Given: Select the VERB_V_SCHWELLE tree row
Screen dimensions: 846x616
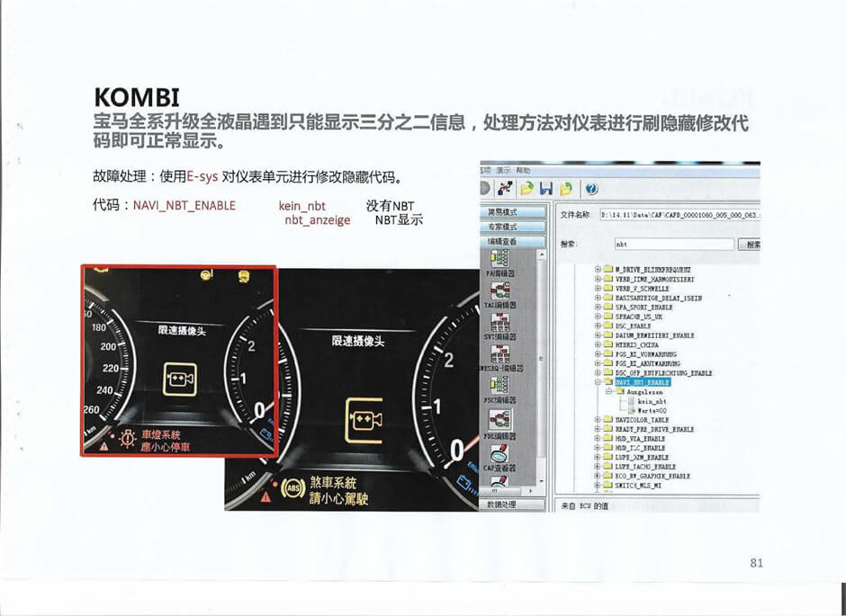Looking at the screenshot, I should click(642, 289).
